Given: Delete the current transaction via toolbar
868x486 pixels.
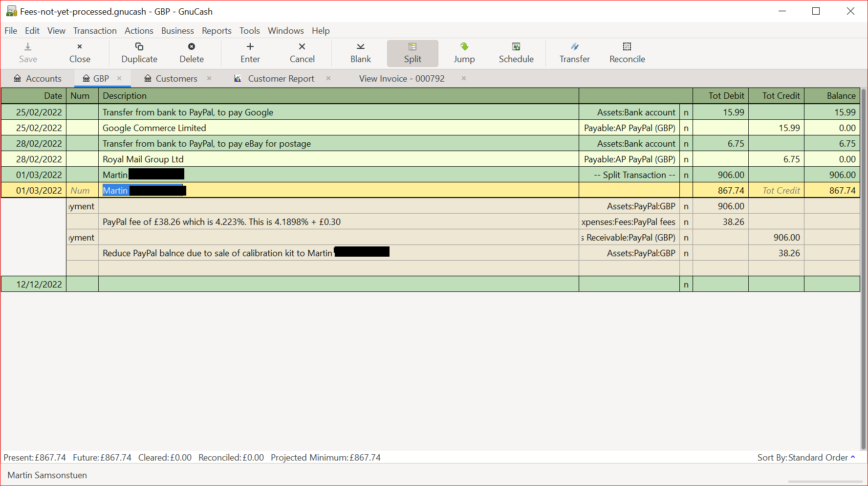Looking at the screenshot, I should tap(192, 53).
